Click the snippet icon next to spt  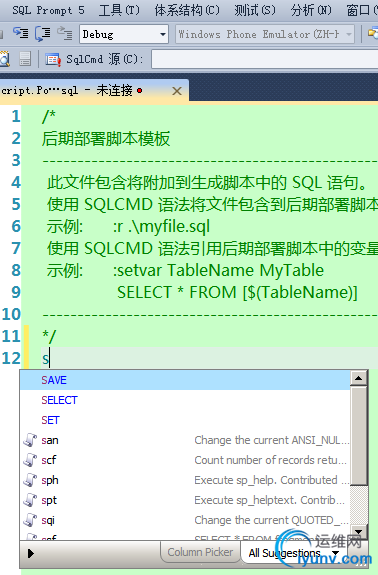[30, 500]
